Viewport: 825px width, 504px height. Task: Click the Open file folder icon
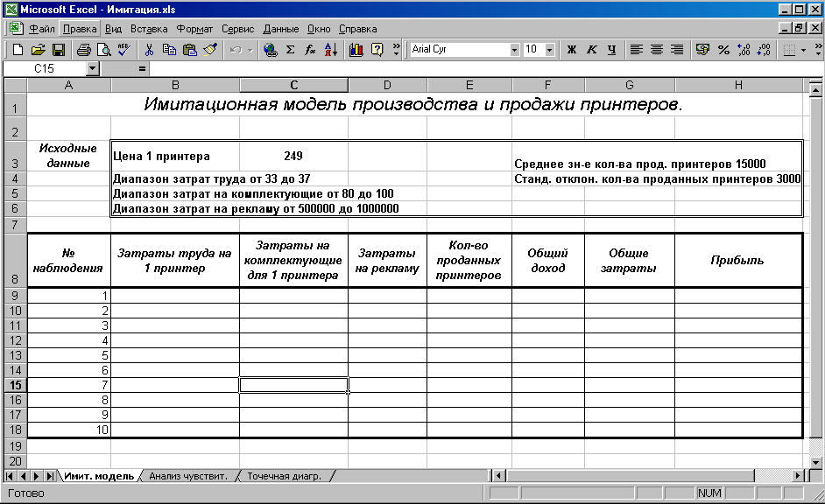pyautogui.click(x=38, y=50)
